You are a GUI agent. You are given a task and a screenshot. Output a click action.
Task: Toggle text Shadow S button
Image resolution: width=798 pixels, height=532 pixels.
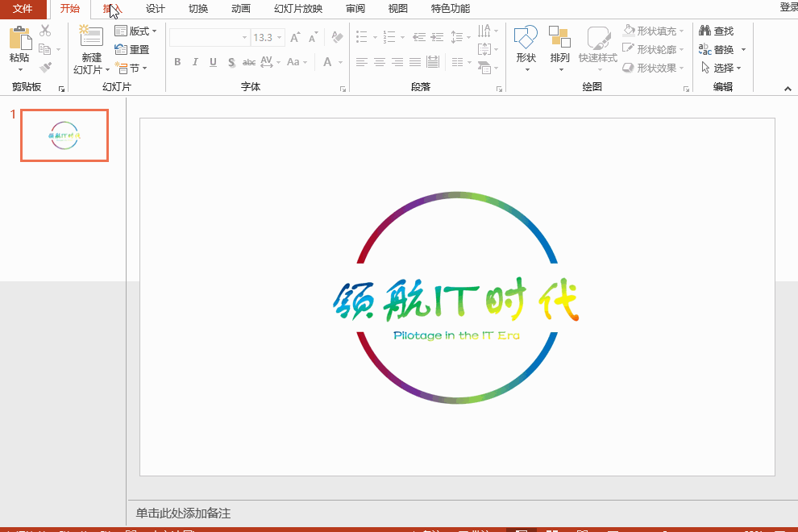click(x=231, y=62)
